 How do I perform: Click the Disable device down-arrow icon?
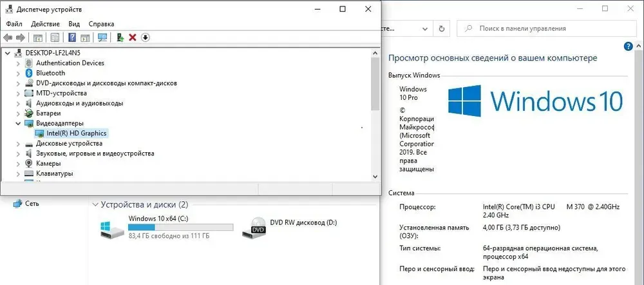[x=146, y=37]
